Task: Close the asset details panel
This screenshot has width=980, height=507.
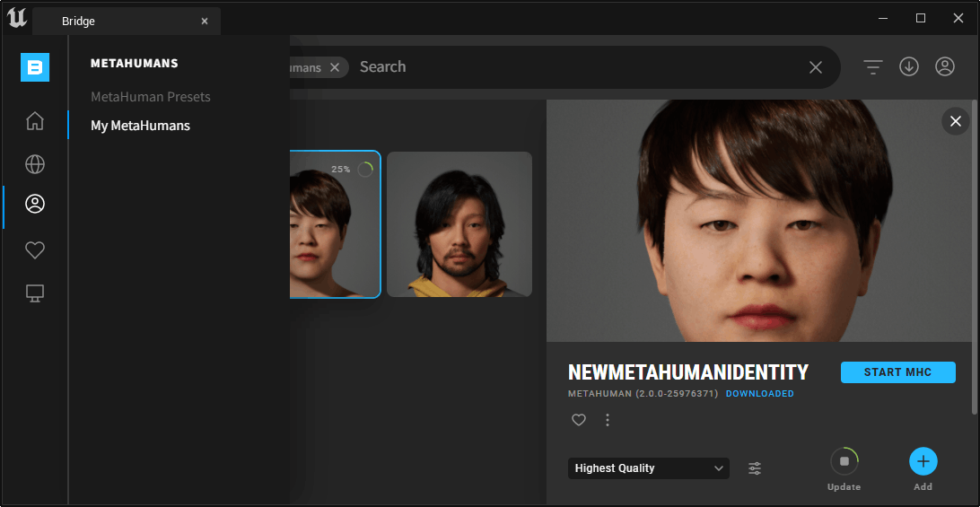Action: pos(956,121)
